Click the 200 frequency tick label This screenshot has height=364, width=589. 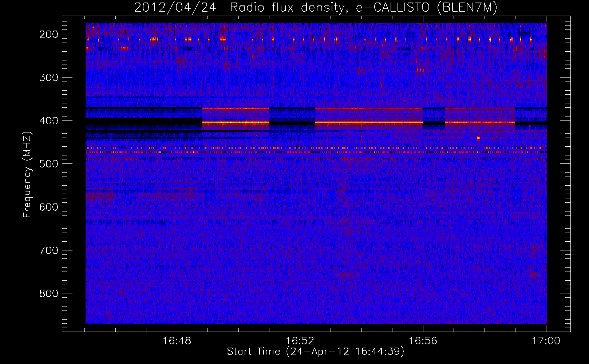tap(49, 34)
